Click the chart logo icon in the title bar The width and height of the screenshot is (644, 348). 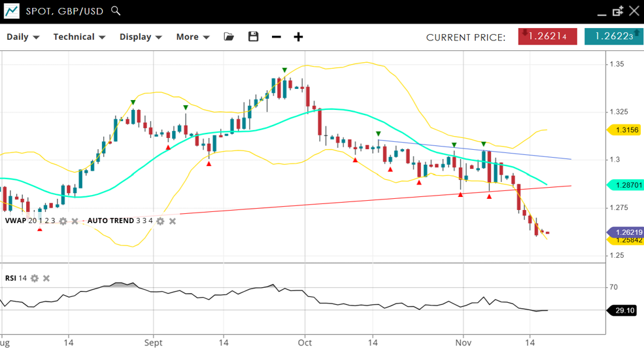(x=12, y=11)
